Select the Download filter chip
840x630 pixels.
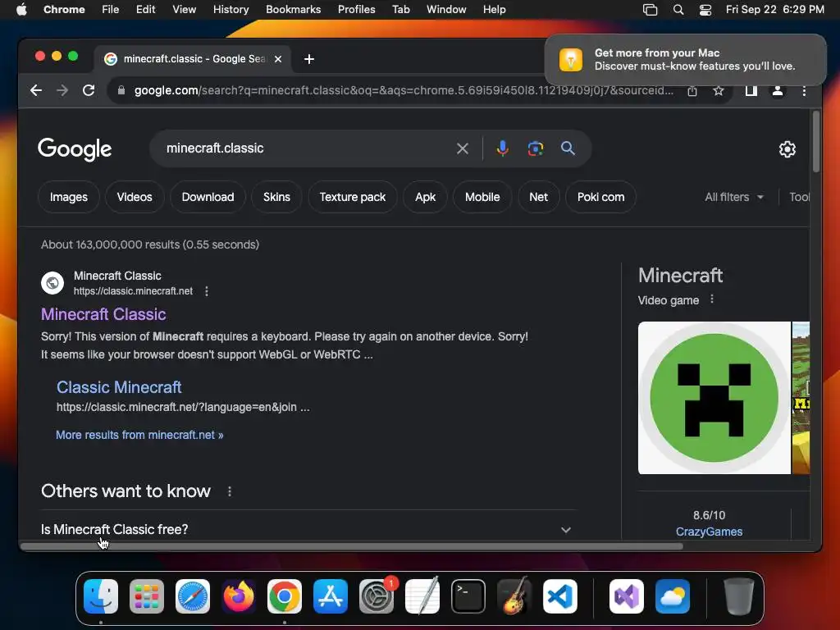point(208,197)
